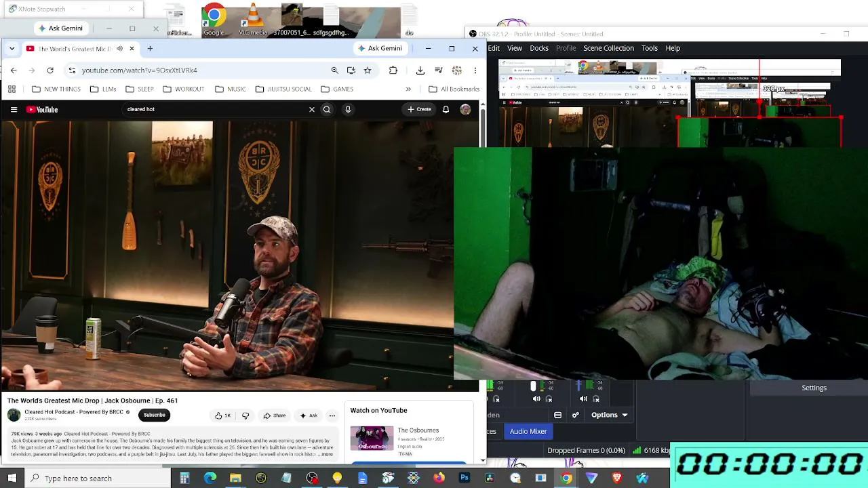
Task: Go to the YouTube home logo
Action: pyautogui.click(x=42, y=110)
